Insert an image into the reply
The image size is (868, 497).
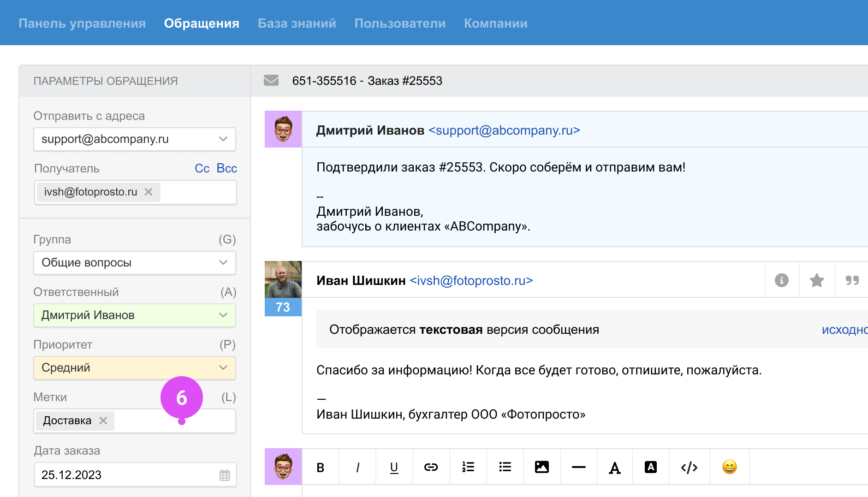[541, 467]
